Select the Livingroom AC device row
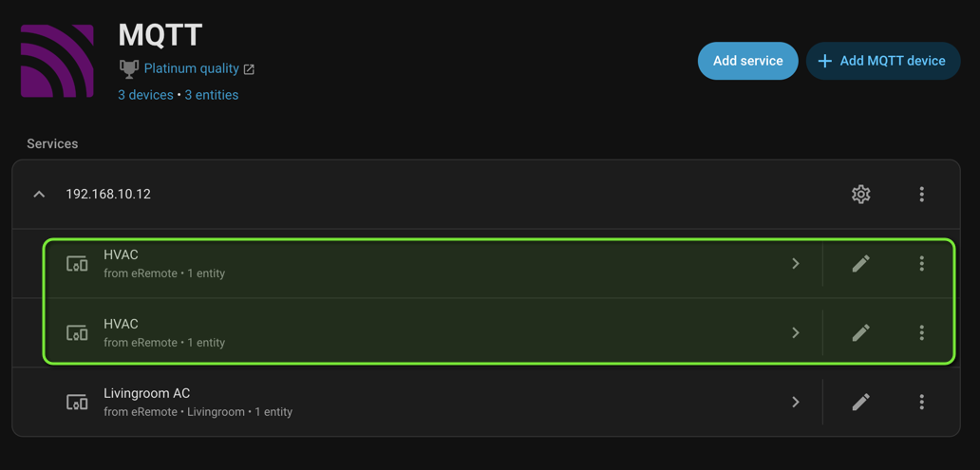Viewport: 980px width, 470px height. 380,403
